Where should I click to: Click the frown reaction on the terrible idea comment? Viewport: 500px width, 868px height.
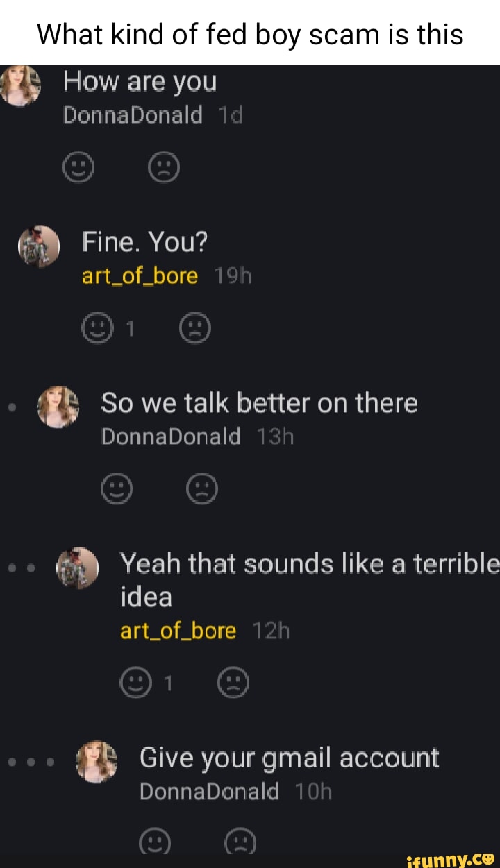[x=235, y=682]
